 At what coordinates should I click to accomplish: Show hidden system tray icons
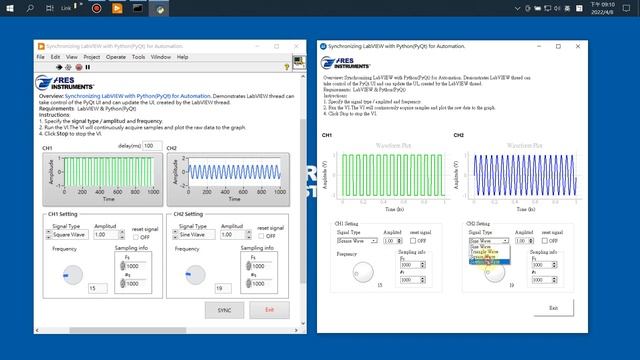coord(517,8)
